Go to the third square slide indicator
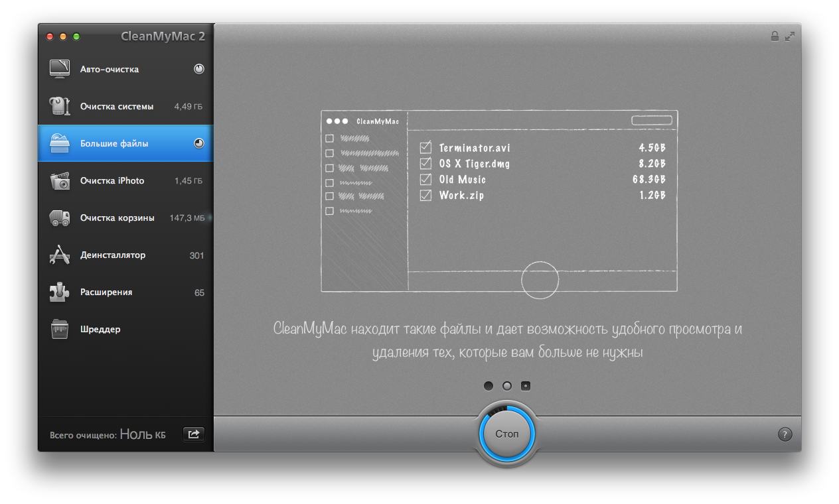This screenshot has height=504, width=839. pos(526,386)
